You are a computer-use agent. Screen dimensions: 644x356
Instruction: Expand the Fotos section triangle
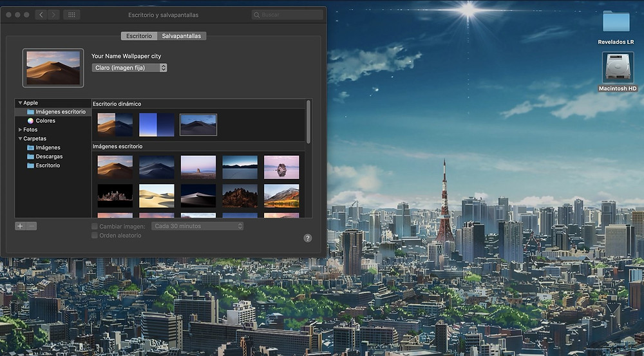tap(20, 129)
